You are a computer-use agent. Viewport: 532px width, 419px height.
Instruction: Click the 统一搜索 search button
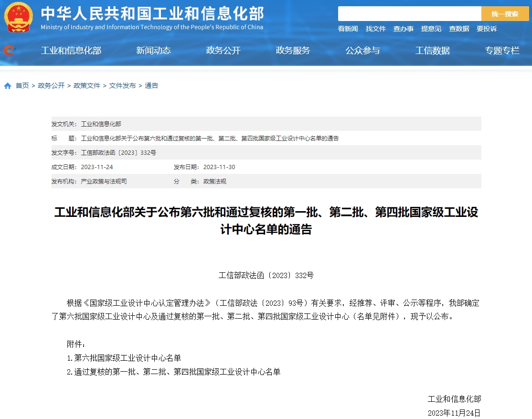tap(505, 14)
